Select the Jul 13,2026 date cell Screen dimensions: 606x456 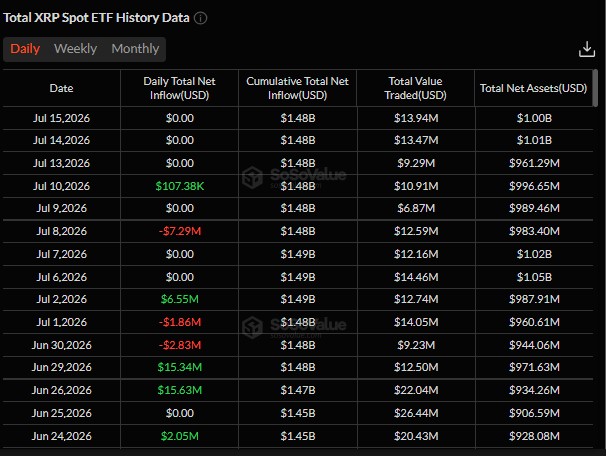(61, 163)
